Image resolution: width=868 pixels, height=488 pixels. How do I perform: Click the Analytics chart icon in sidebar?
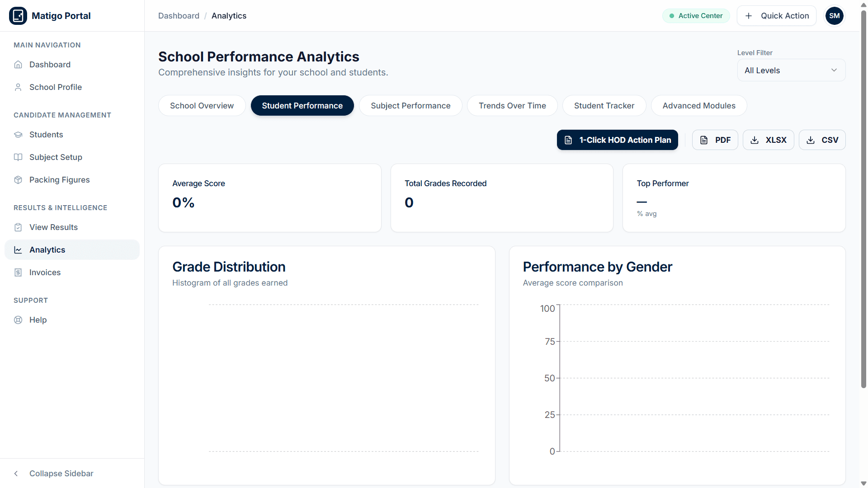[18, 250]
